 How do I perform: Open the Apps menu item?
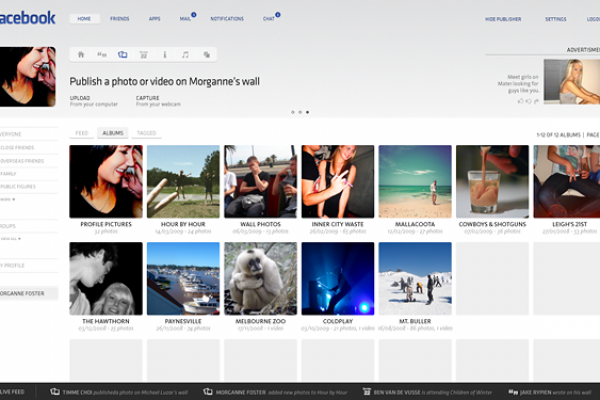(155, 19)
